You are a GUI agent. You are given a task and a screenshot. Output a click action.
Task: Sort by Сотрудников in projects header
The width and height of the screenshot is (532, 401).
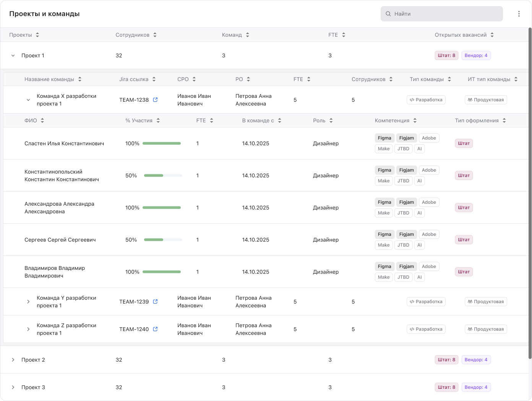pyautogui.click(x=155, y=35)
